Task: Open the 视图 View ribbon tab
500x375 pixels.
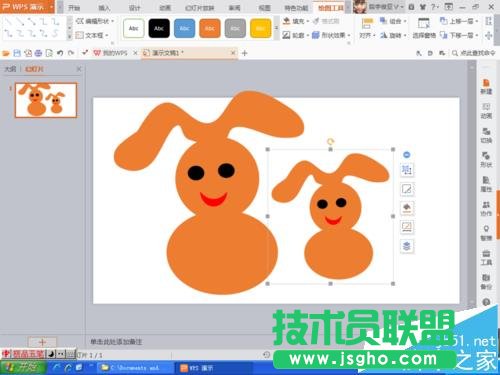Action: (x=264, y=8)
